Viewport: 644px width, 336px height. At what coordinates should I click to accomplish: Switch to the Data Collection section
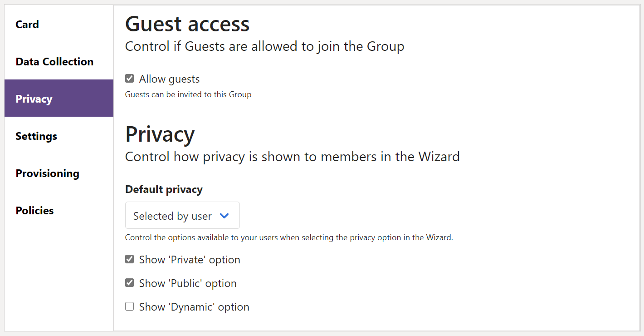pos(54,62)
